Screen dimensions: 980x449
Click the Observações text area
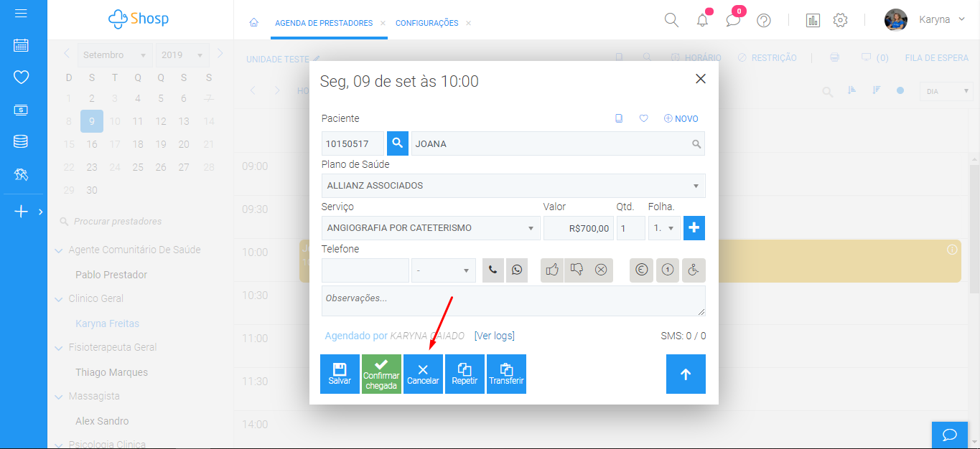tap(513, 301)
